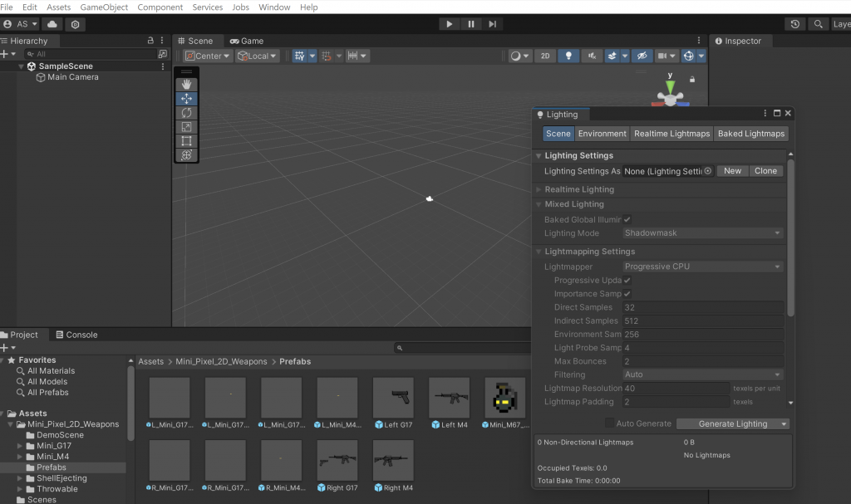851x504 pixels.
Task: Open Lighting Mode Shadowmask dropdown
Action: [x=702, y=233]
